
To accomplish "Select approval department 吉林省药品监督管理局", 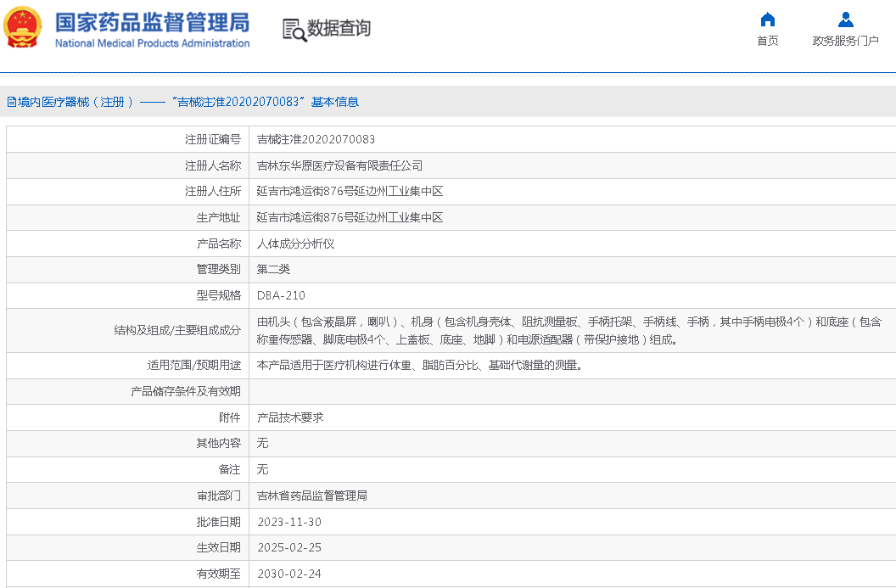I will (312, 496).
